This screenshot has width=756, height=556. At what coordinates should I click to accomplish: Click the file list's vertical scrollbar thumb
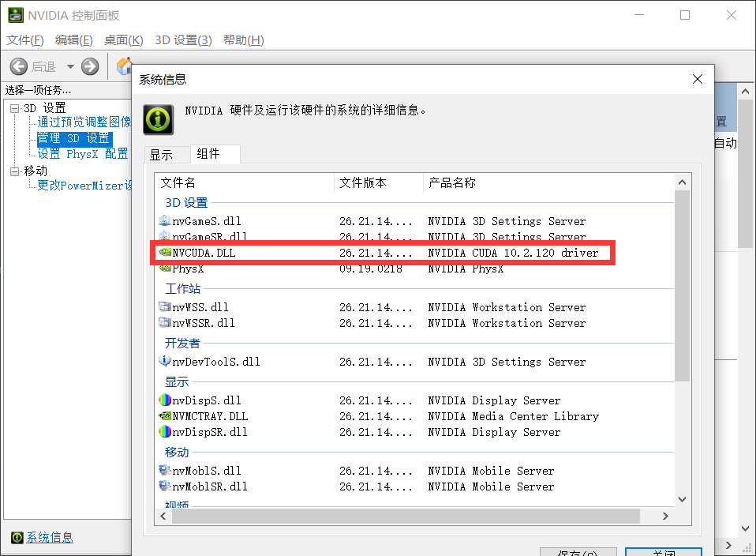[682, 286]
